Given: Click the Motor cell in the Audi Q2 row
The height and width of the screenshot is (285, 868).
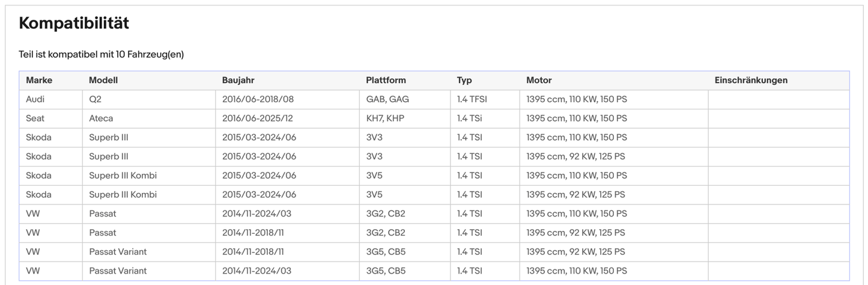Looking at the screenshot, I should pyautogui.click(x=576, y=99).
